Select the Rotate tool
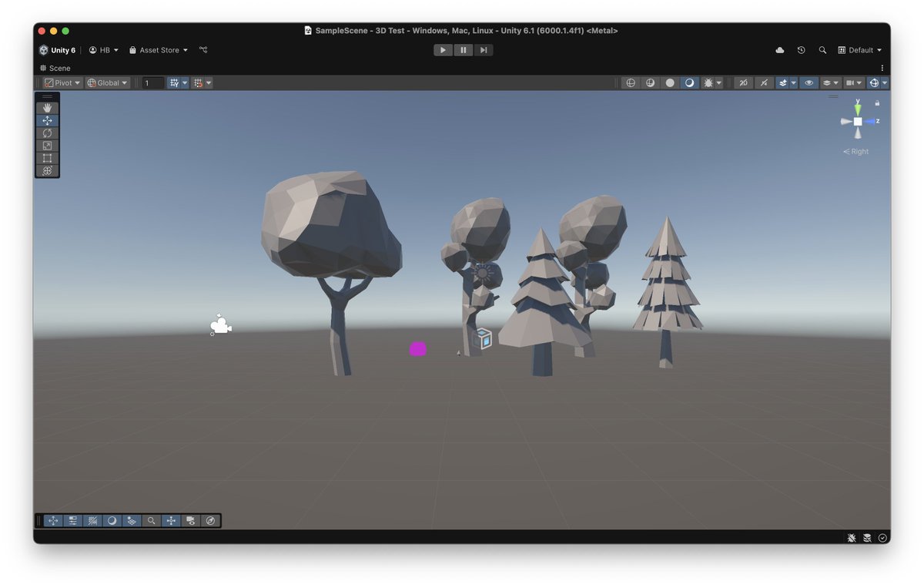 point(47,133)
